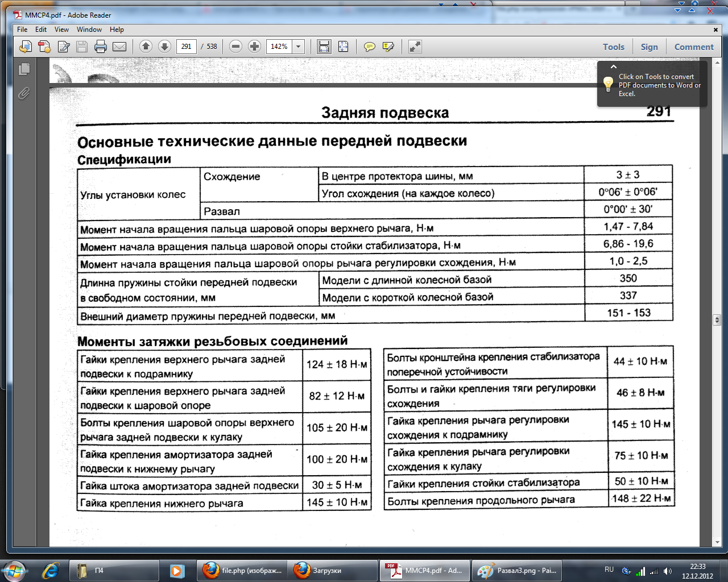
Task: Click the page number input field
Action: click(187, 47)
